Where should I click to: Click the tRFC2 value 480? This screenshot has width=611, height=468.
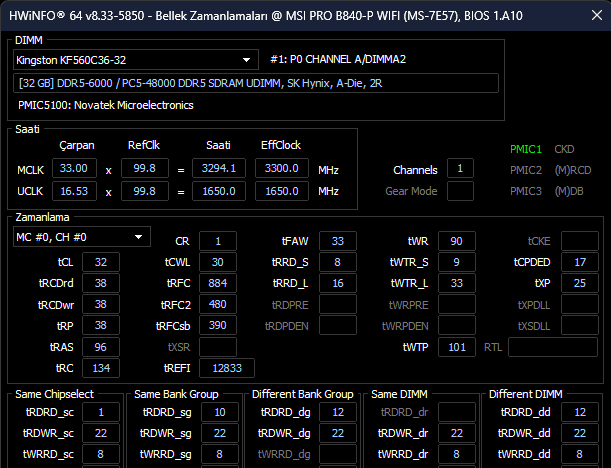[x=218, y=304]
